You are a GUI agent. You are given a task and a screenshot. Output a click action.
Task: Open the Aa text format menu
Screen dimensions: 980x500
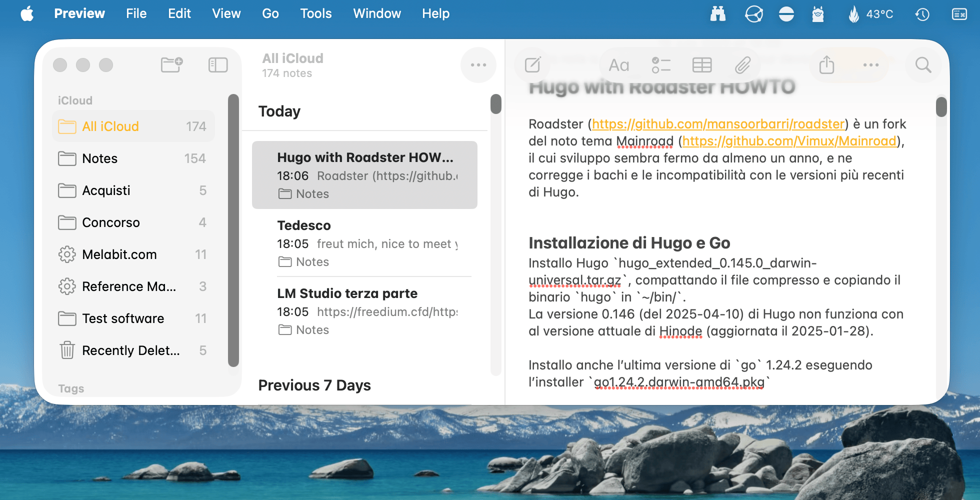[x=618, y=65]
